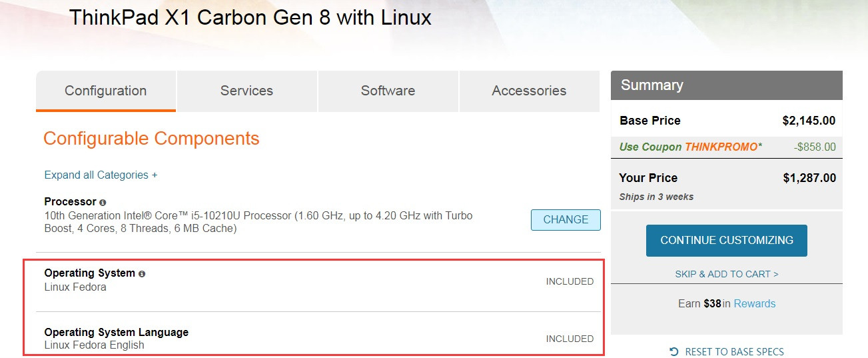Screen dimensions: 868x358
Task: Click the CONTINUE CUSTOMIZING button
Action: pos(726,240)
